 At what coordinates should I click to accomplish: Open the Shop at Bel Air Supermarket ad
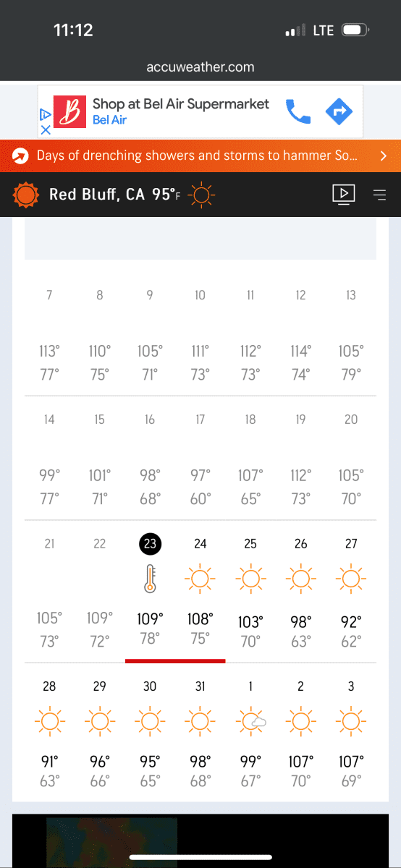point(180,111)
